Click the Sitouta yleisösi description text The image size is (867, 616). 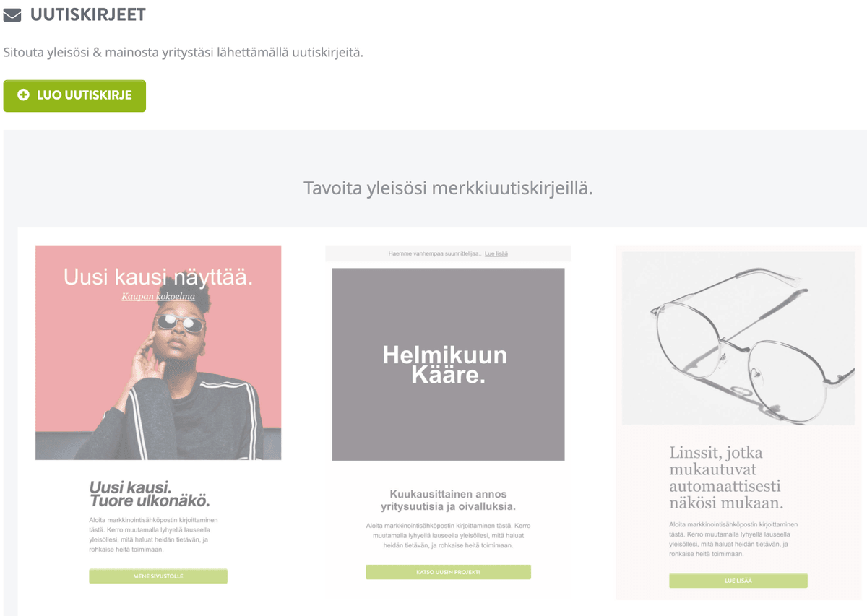tap(183, 53)
